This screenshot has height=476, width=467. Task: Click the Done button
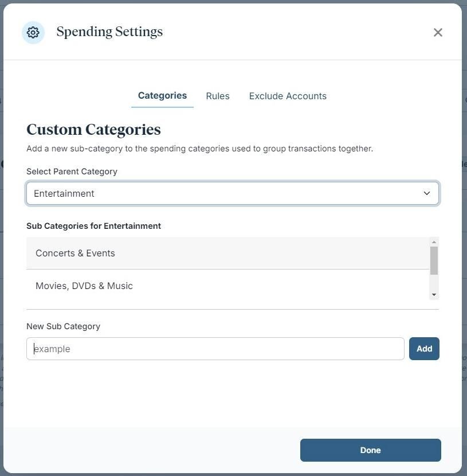[370, 450]
